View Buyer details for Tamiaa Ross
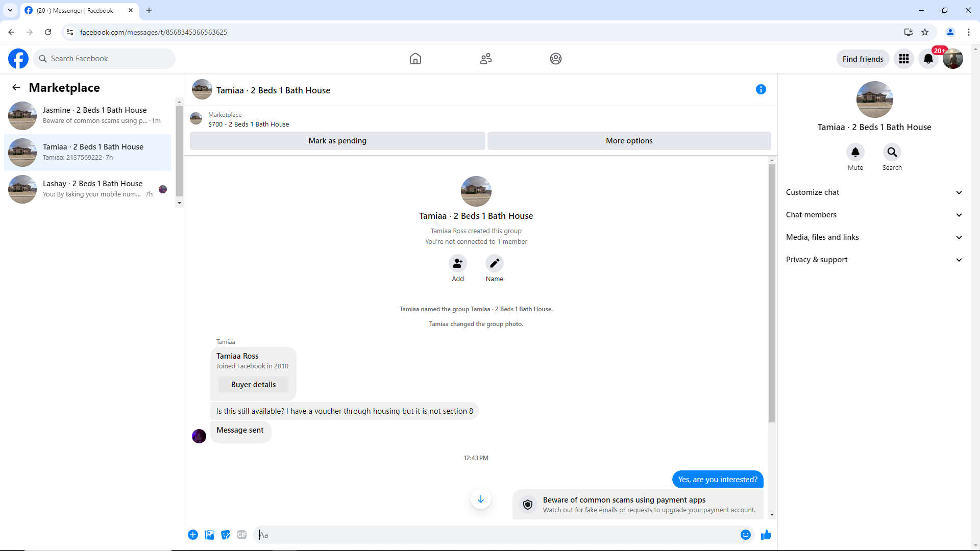The image size is (980, 551). point(253,385)
